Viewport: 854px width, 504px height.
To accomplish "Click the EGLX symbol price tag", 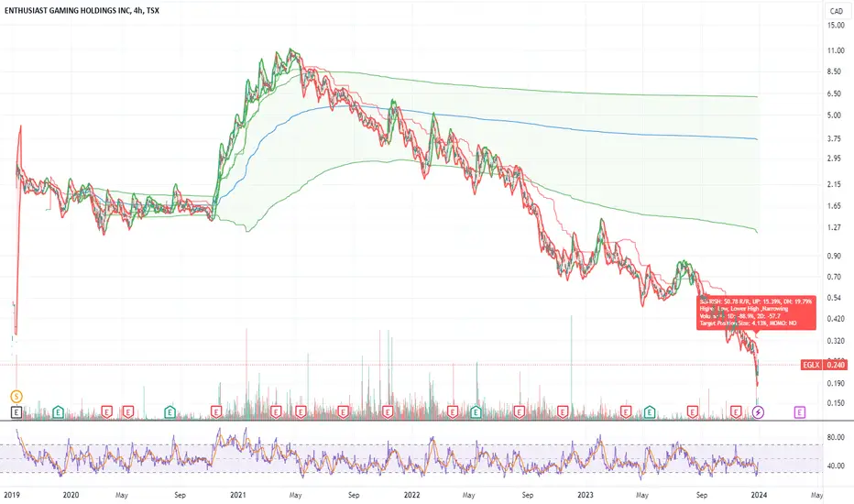I will [811, 365].
